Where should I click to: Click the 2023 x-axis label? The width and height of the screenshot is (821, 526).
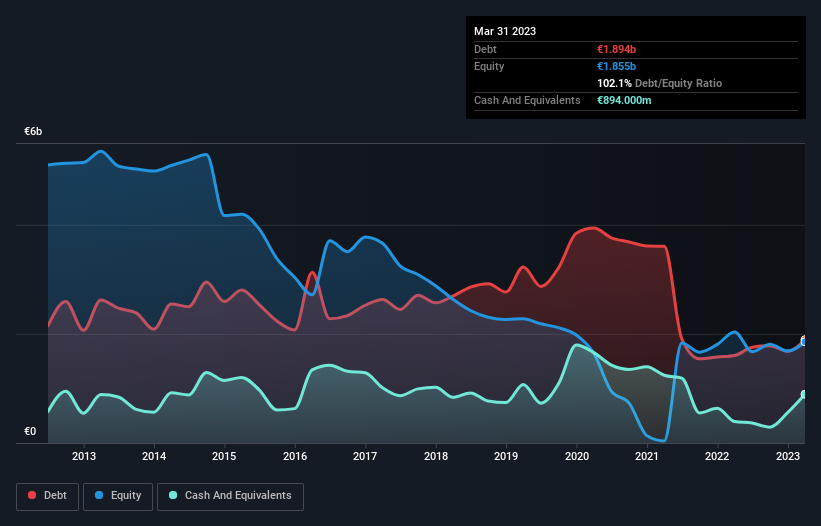tap(787, 456)
